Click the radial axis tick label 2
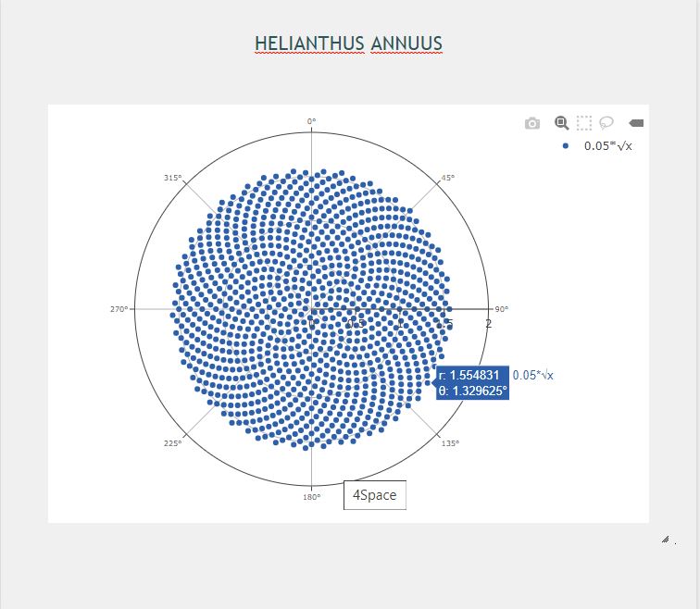Screen dimensions: 700x609 pos(488,322)
